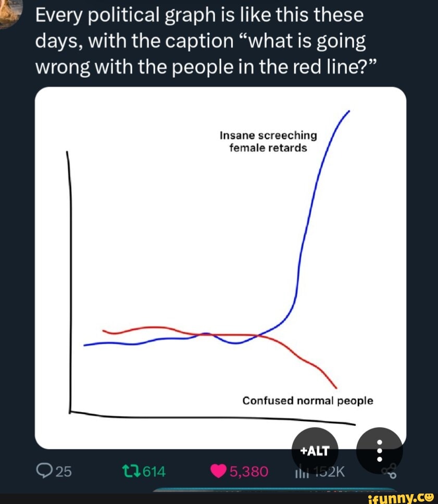This screenshot has height=504, width=438.
Task: Toggle the like on the 5,380 heart
Action: point(234,471)
